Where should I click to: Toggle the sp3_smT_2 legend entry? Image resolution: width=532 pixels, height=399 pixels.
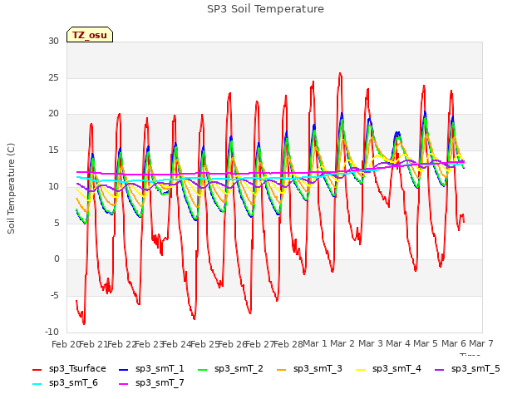click(x=230, y=369)
